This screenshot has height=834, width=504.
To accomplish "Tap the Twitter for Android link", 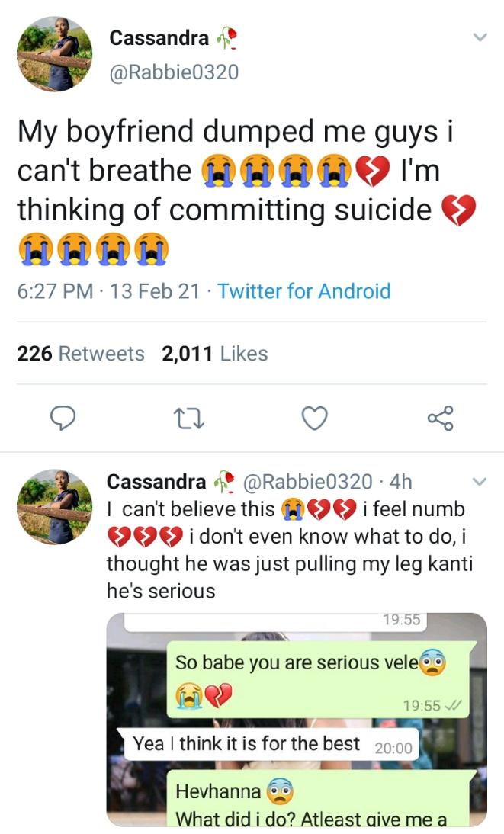I will (303, 291).
